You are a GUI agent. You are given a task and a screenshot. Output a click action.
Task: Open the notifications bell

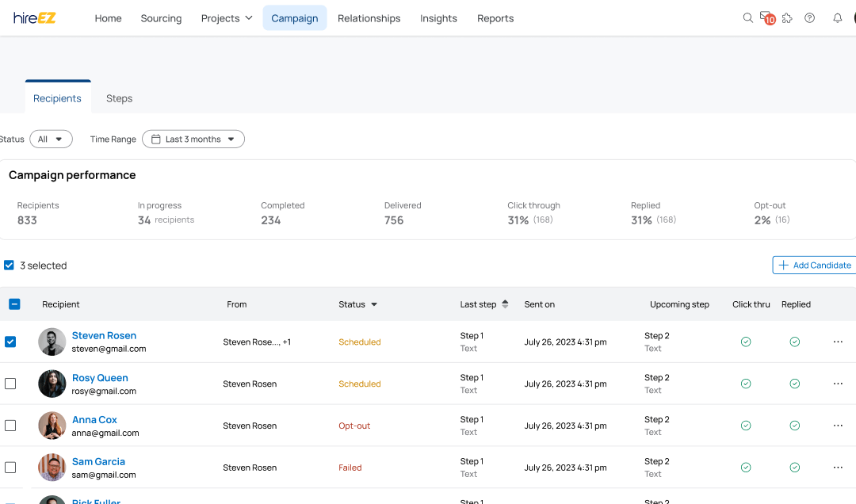tap(837, 18)
